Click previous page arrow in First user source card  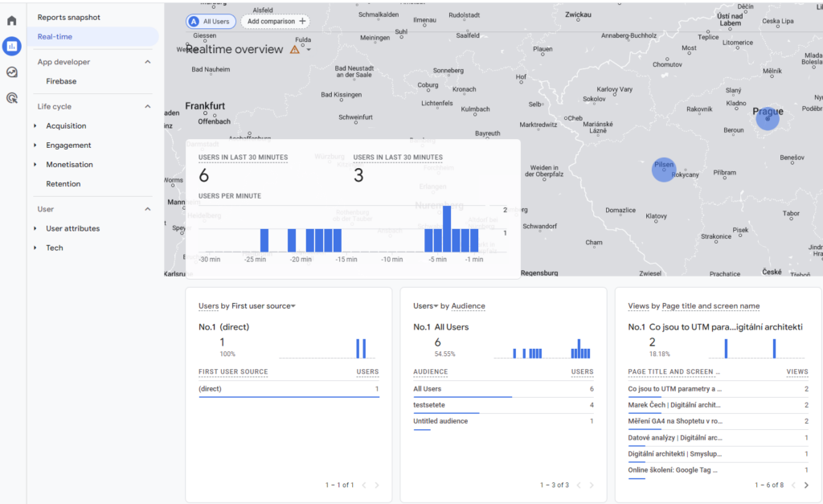[x=364, y=485]
